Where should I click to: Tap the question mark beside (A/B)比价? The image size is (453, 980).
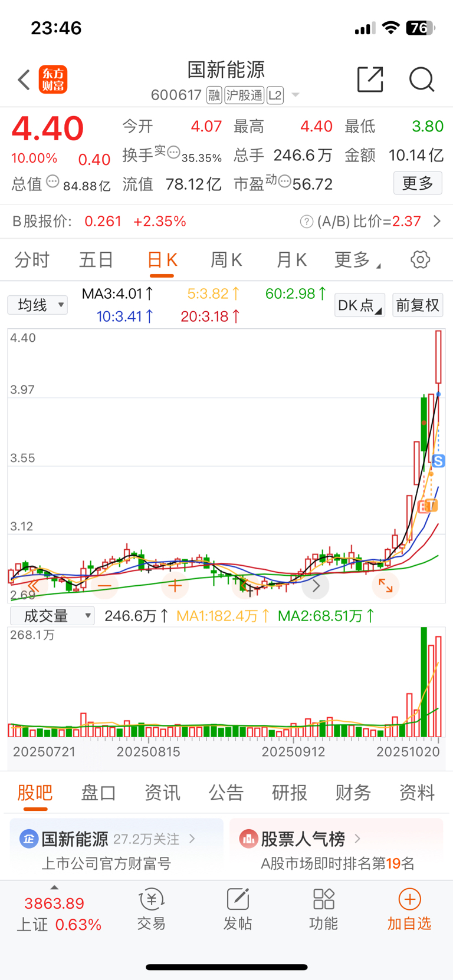tap(307, 222)
